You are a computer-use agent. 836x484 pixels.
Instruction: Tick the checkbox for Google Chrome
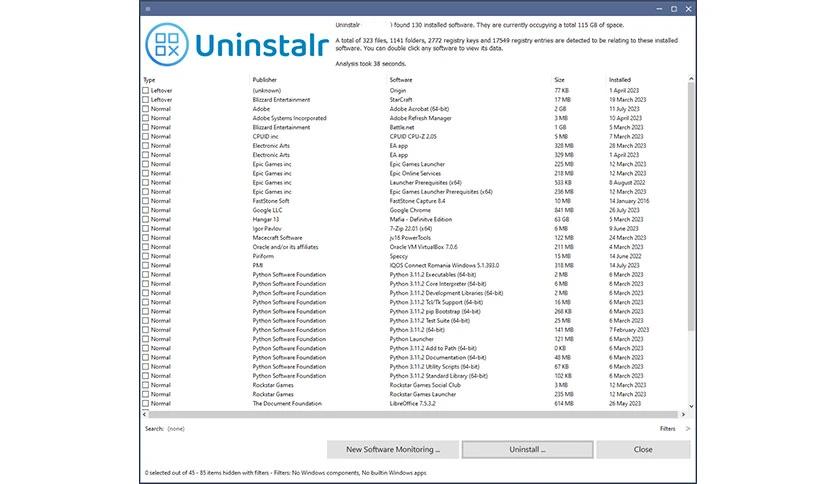tap(146, 210)
